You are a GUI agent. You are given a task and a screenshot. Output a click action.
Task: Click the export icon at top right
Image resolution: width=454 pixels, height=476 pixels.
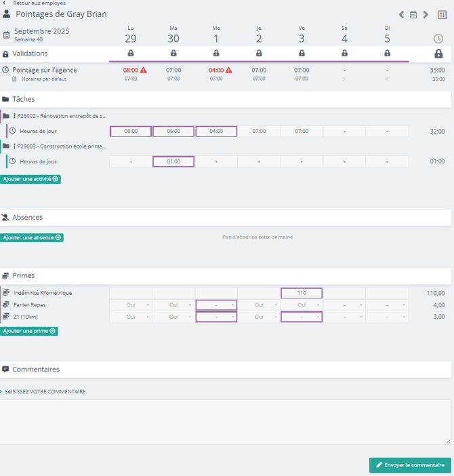pos(442,14)
